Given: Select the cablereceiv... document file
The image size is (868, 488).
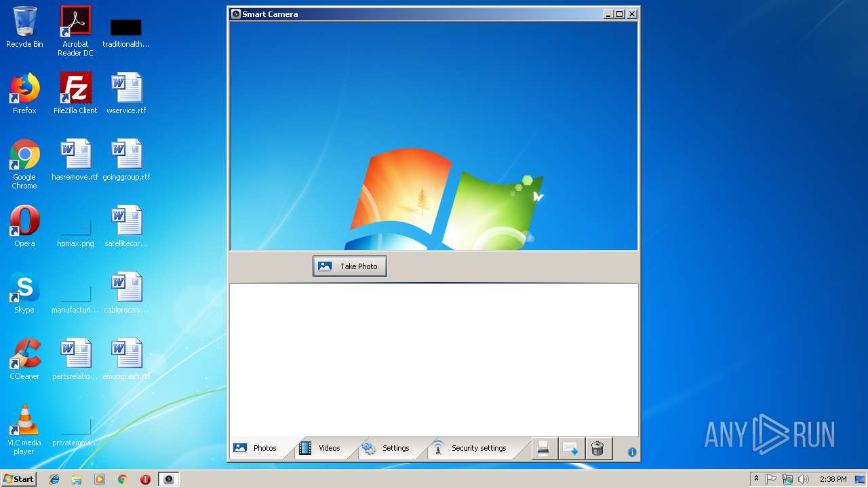Looking at the screenshot, I should pos(126,293).
